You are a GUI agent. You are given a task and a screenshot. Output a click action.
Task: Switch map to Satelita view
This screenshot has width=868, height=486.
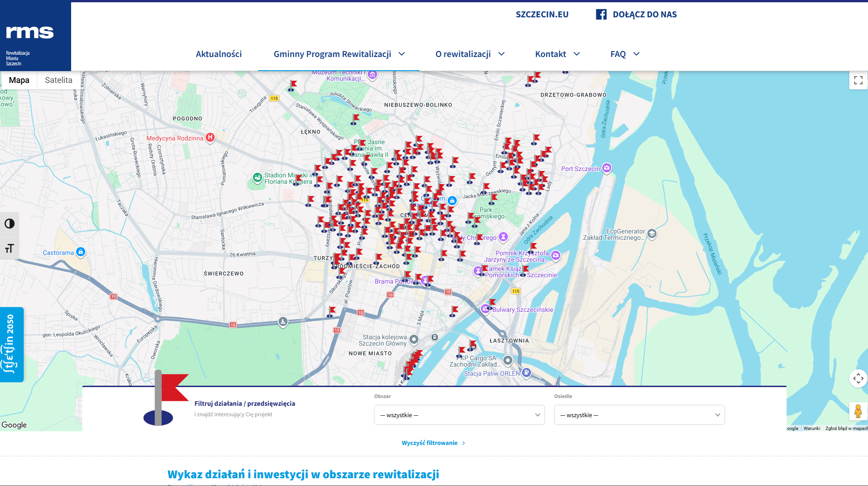58,80
